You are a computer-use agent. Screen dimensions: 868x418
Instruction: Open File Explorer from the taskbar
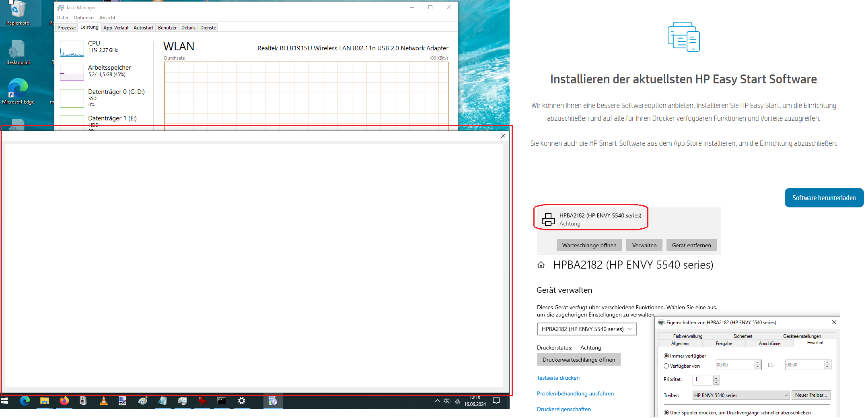tap(44, 401)
